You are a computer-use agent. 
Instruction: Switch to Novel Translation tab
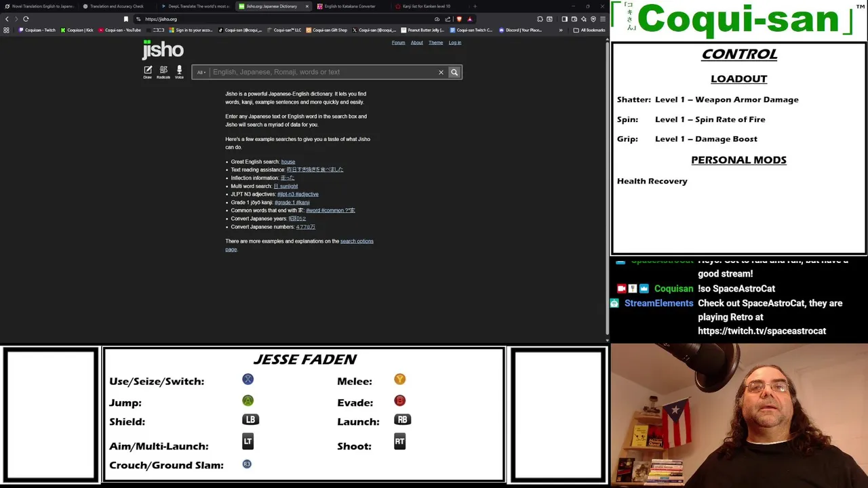click(39, 6)
